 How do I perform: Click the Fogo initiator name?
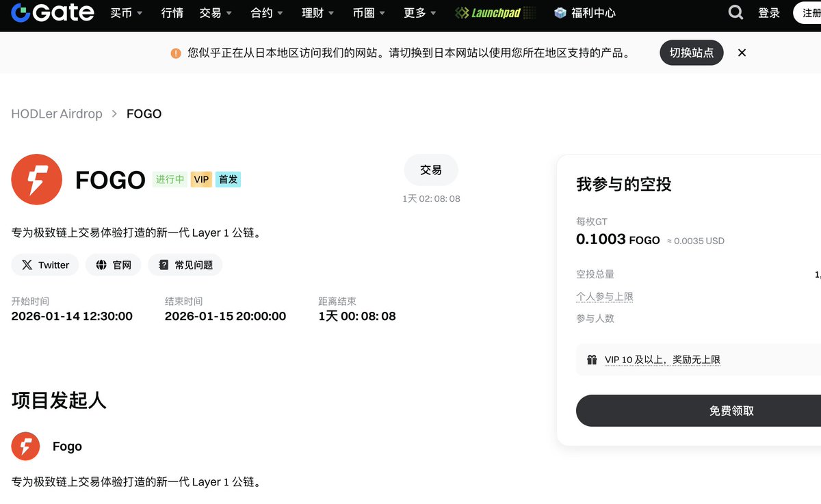click(67, 447)
